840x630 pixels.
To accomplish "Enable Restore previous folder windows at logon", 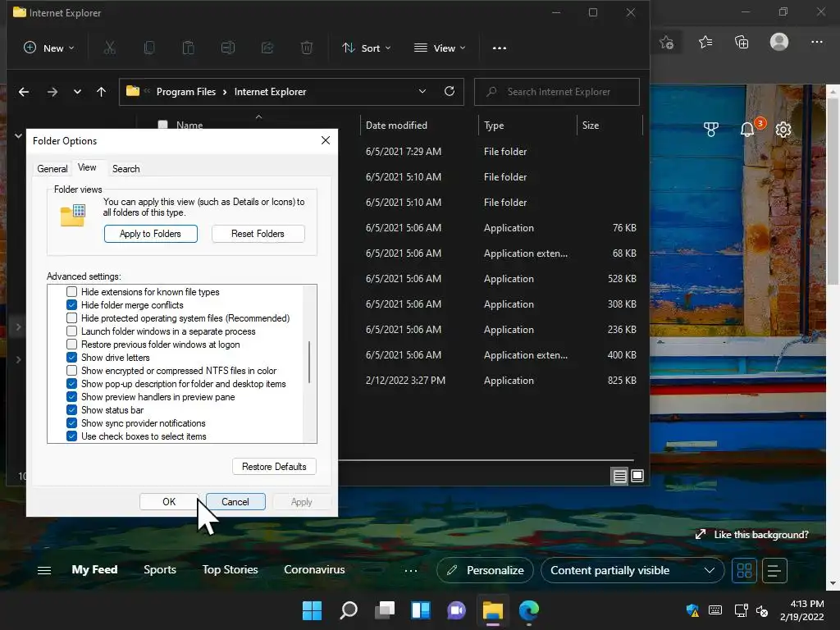I will click(x=72, y=345).
